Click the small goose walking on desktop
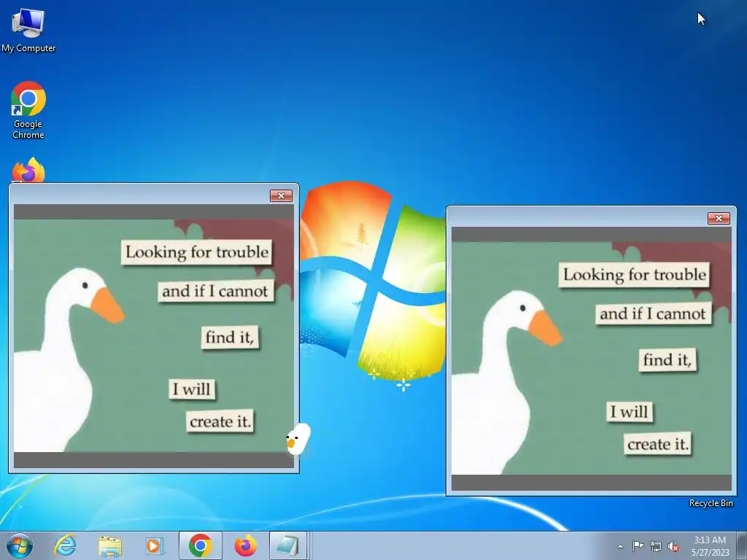 click(x=298, y=439)
